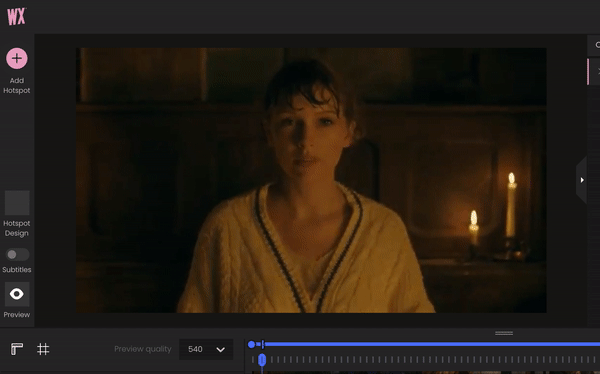This screenshot has height=374, width=600.
Task: Open Preview with the eye icon
Action: 17,294
